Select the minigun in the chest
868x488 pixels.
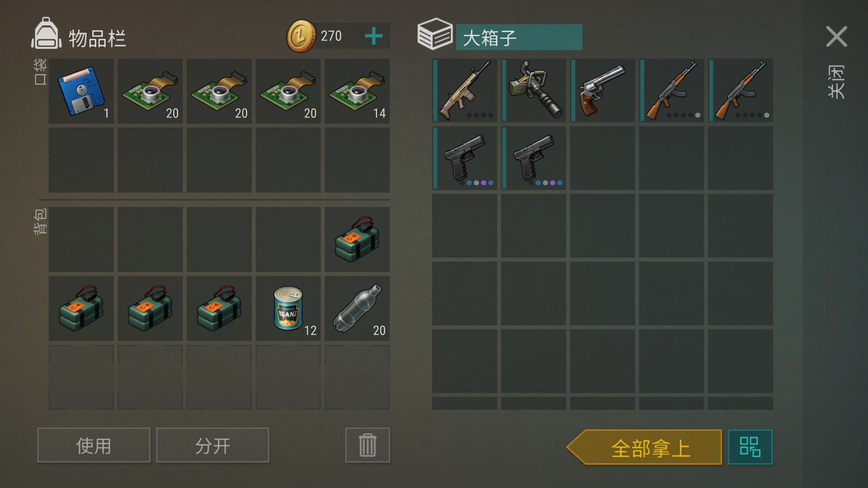[x=533, y=90]
